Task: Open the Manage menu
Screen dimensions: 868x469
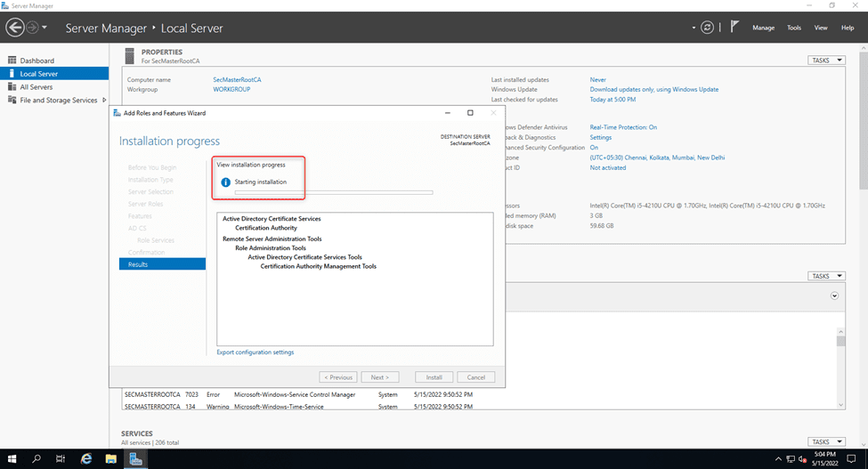Action: (763, 28)
